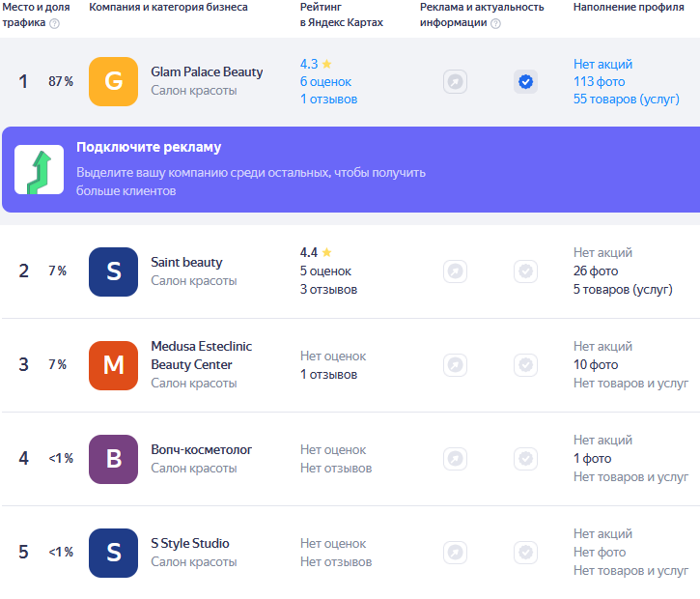The height and width of the screenshot is (599, 700).
Task: Click the advertising icon in Medusa Esteclinic row
Action: pyautogui.click(x=455, y=365)
